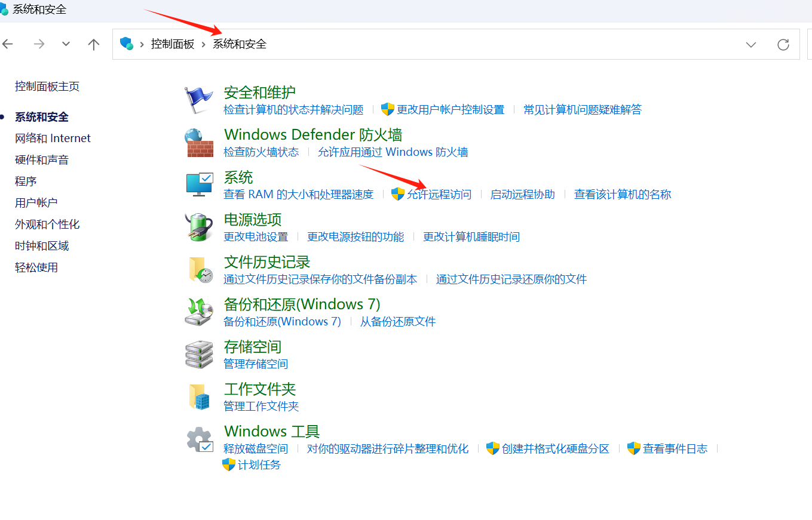Image resolution: width=812 pixels, height=520 pixels.
Task: Click shield icon beside 计划任务
Action: click(229, 464)
